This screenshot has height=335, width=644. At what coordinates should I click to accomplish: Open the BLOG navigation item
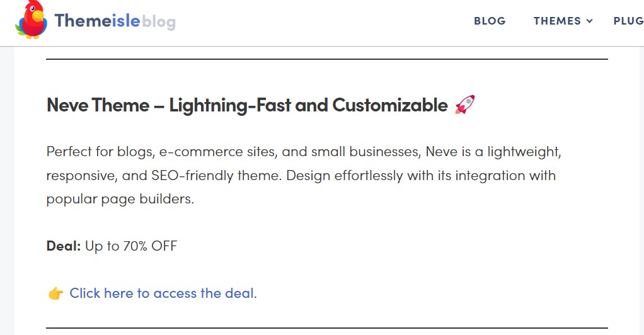tap(490, 21)
